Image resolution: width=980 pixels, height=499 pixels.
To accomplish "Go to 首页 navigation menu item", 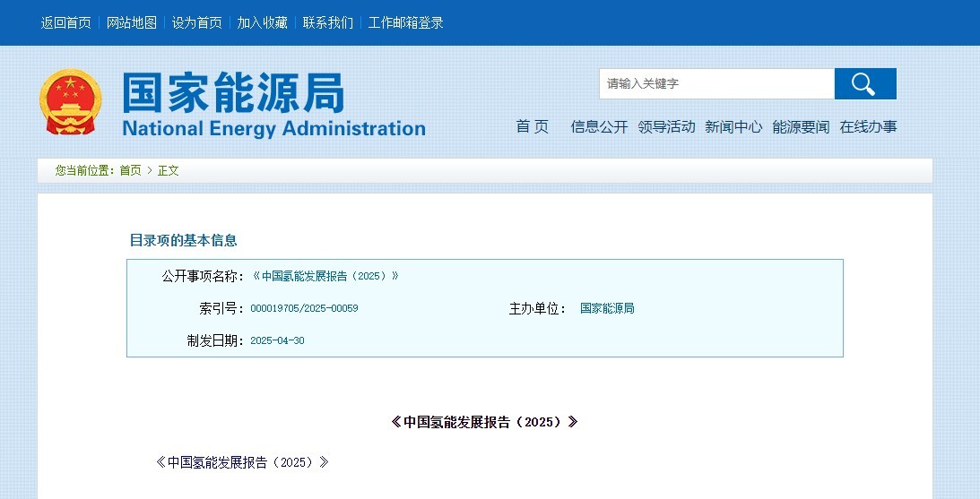I will point(532,127).
